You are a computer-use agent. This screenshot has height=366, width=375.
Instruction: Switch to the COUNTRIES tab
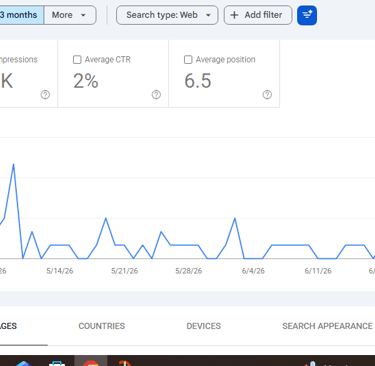coord(102,326)
